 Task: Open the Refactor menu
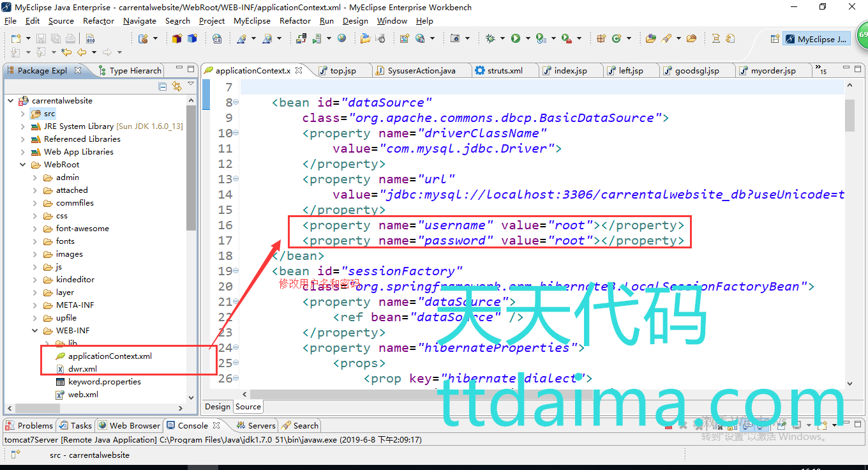pos(98,20)
